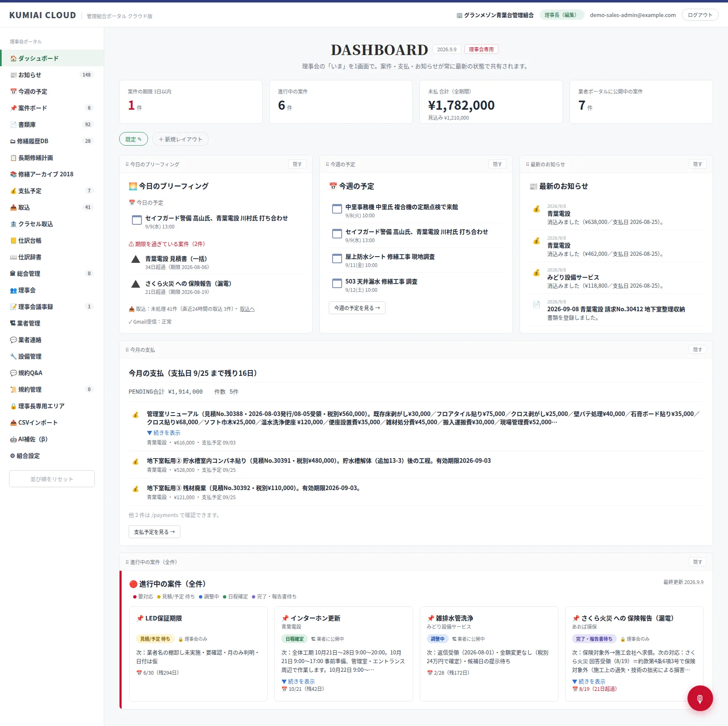
Task: Click the pin icon on LED保証期限 card
Action: (x=140, y=618)
